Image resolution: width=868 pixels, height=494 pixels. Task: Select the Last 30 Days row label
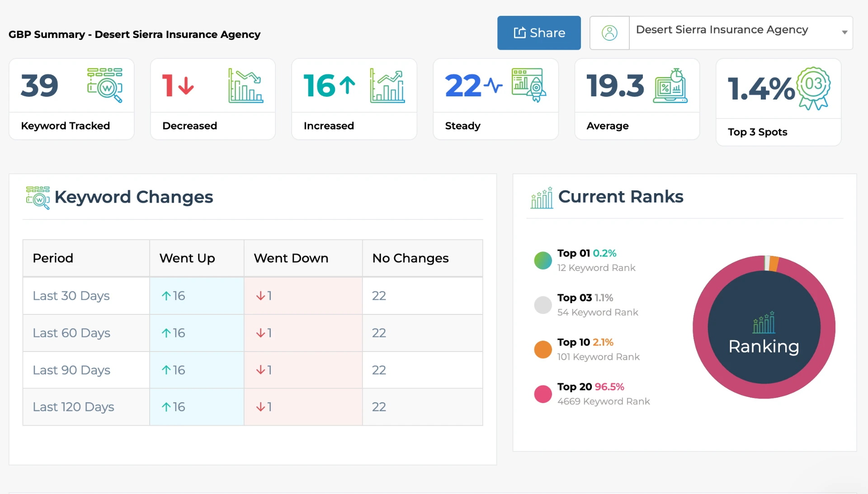pos(71,296)
